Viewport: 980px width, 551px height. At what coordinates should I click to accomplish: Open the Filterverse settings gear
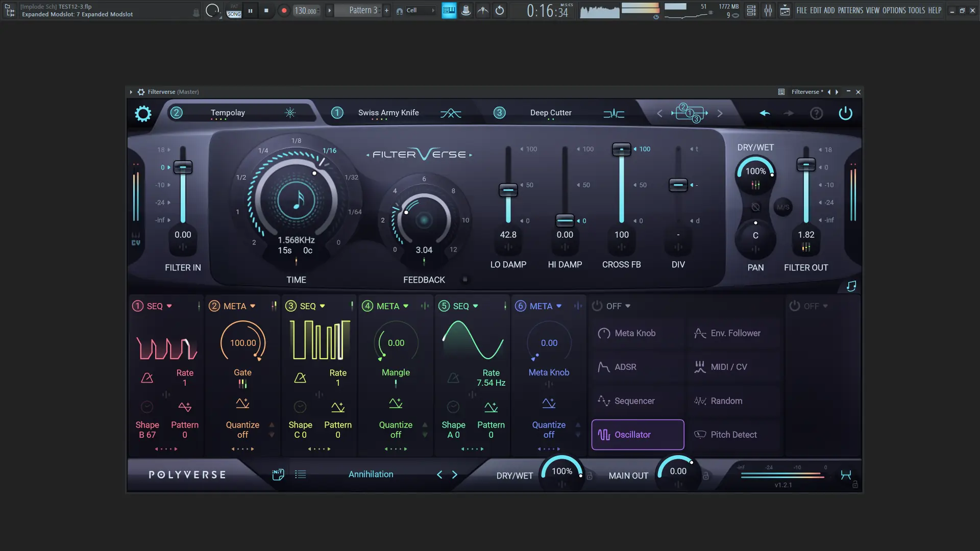pyautogui.click(x=143, y=113)
